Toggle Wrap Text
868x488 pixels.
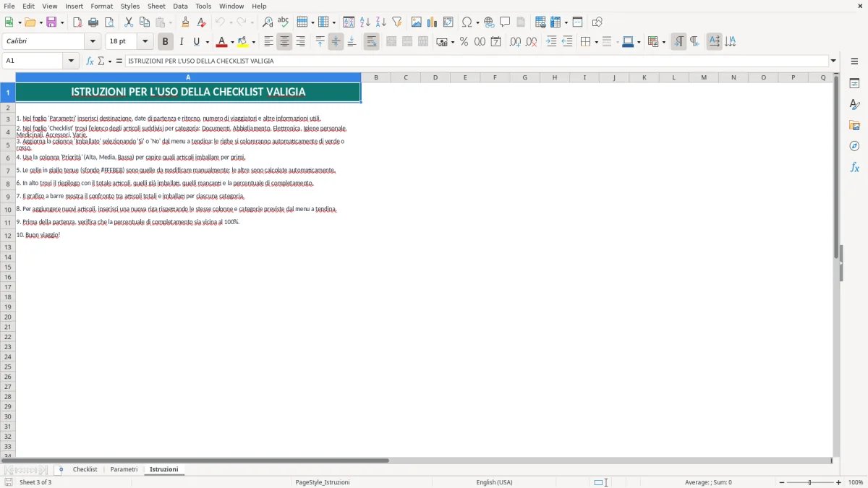click(x=372, y=42)
